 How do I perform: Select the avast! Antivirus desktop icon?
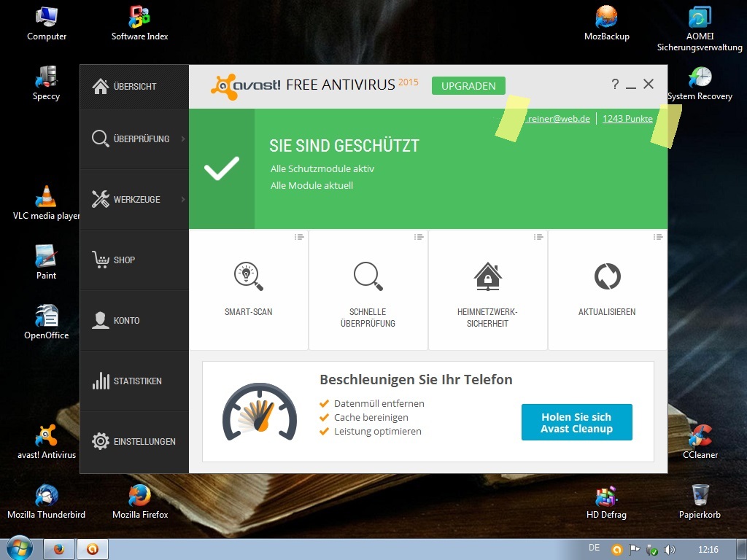click(x=46, y=442)
